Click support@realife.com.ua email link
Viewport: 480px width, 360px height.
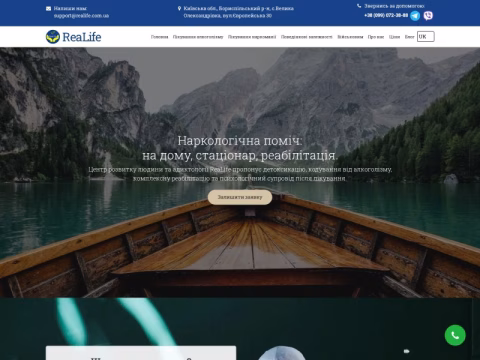pyautogui.click(x=81, y=16)
